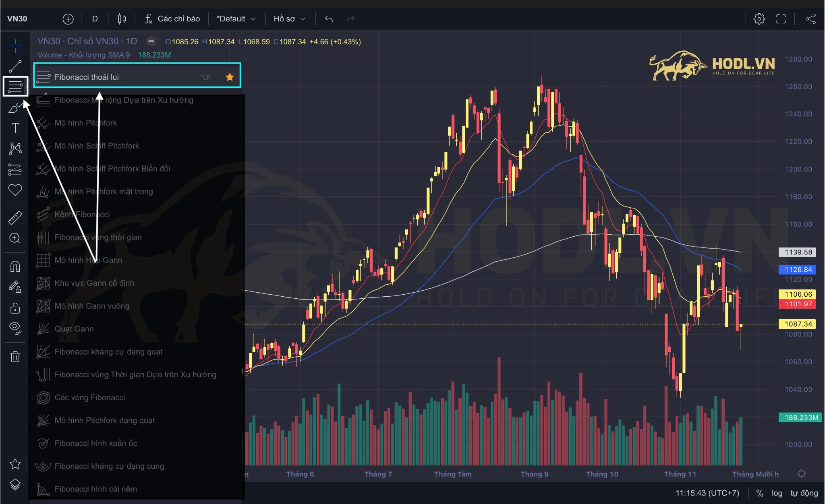Toggle lock all drawing tools

coord(15,308)
